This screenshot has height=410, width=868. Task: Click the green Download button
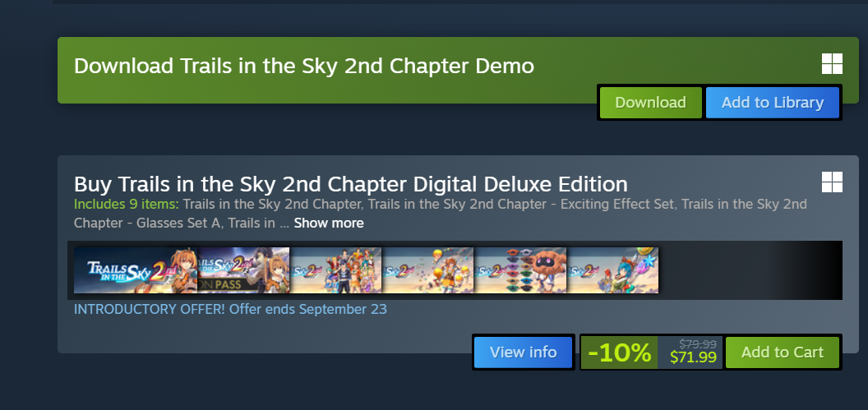650,103
